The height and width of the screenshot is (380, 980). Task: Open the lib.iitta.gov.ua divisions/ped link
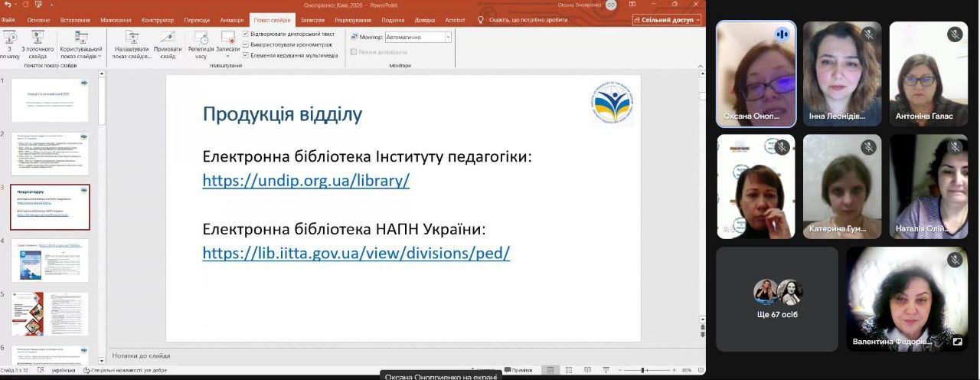coord(356,253)
